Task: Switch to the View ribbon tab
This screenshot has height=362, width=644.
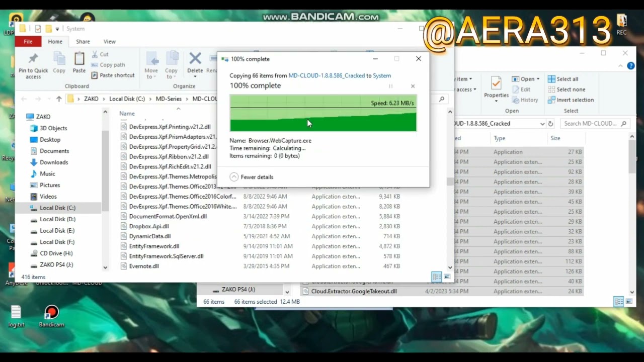Action: [109, 42]
